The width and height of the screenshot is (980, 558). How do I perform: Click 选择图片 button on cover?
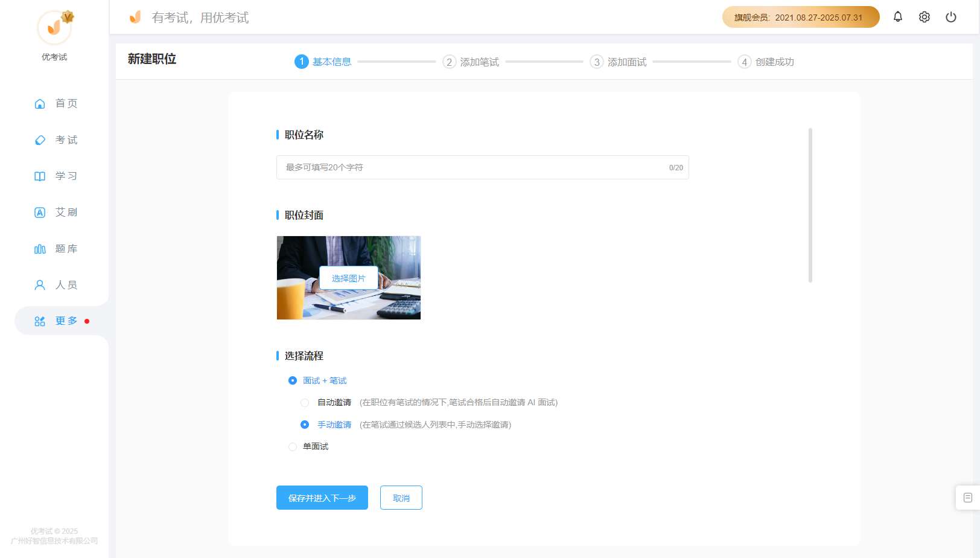tap(349, 278)
